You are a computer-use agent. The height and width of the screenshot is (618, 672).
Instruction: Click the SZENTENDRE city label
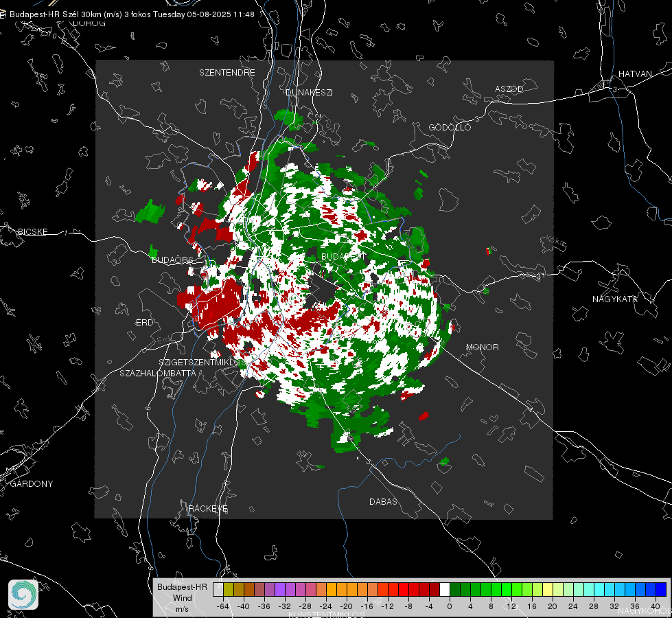pyautogui.click(x=227, y=73)
